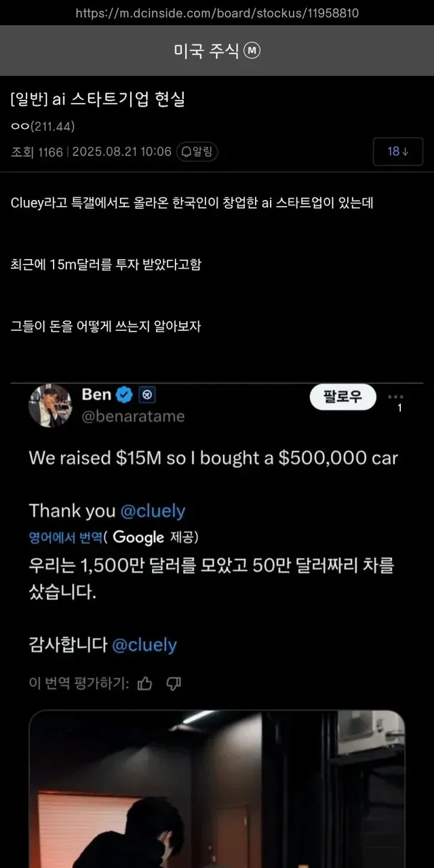
Task: Toggle the 팔로우 follow button
Action: pos(343,397)
